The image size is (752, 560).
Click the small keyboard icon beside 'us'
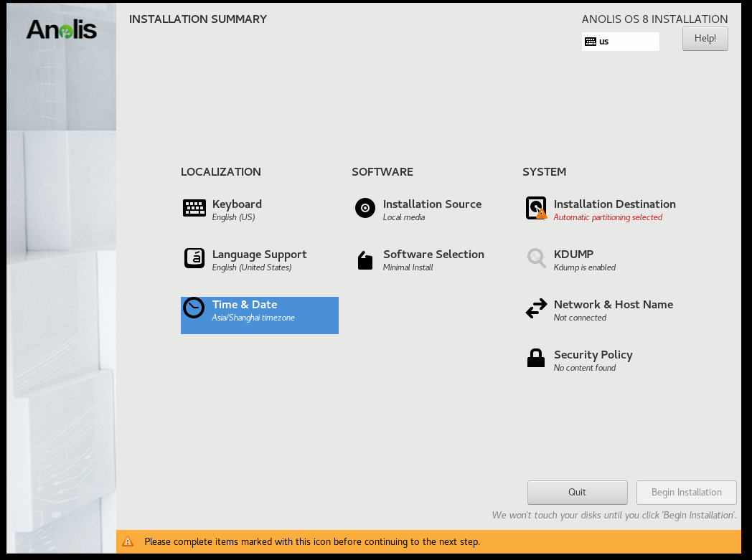click(591, 42)
